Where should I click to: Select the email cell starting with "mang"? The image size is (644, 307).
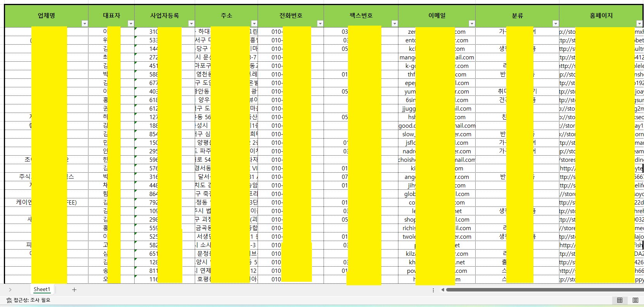(x=437, y=57)
